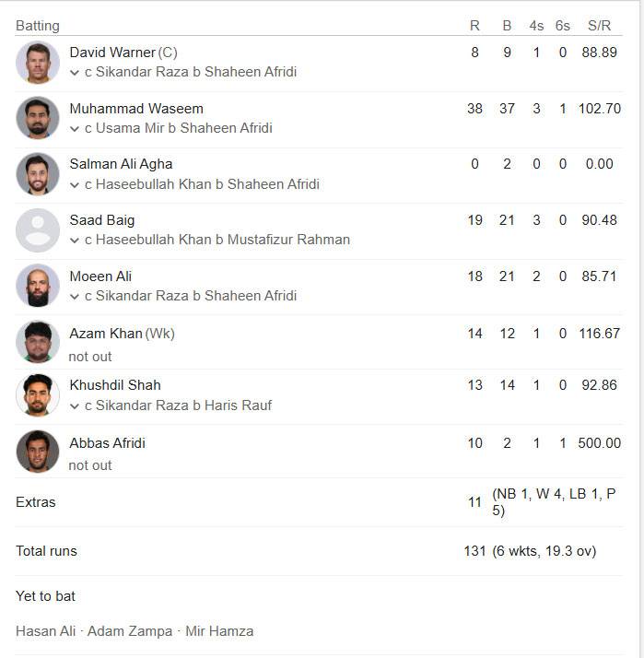Expand Khushdil Shah's Haris Rauf dismissal chevron

pyautogui.click(x=75, y=406)
